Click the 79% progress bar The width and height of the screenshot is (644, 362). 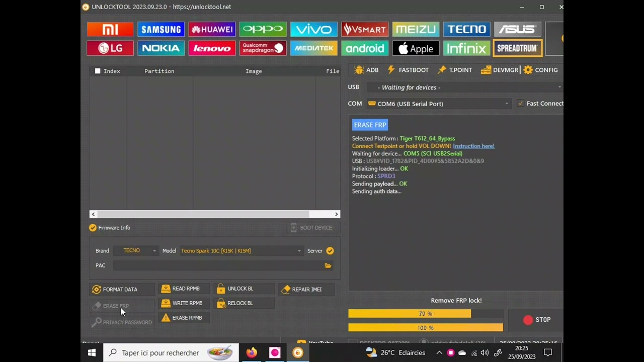(425, 314)
